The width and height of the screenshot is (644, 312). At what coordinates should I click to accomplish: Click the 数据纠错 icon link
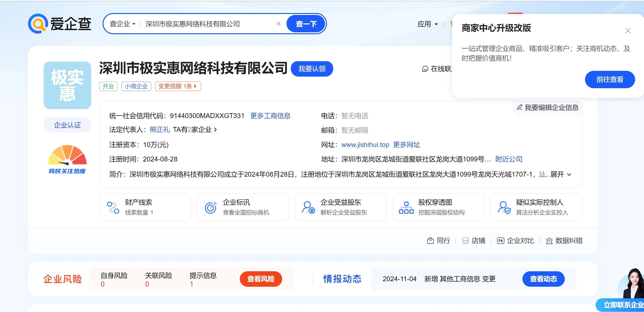(x=549, y=241)
